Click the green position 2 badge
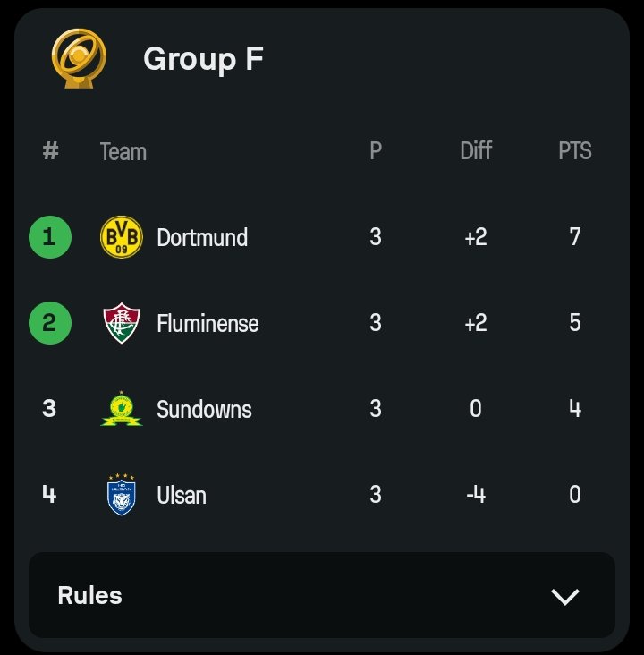The image size is (644, 655). click(50, 323)
